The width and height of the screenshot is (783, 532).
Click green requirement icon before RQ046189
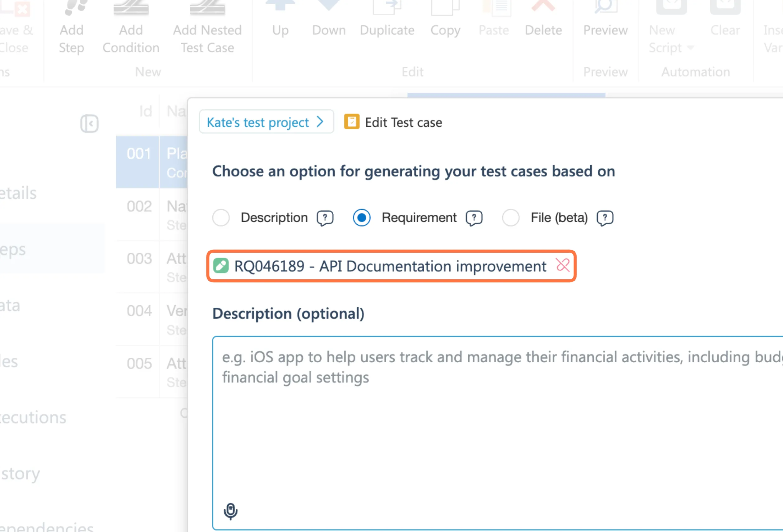221,266
